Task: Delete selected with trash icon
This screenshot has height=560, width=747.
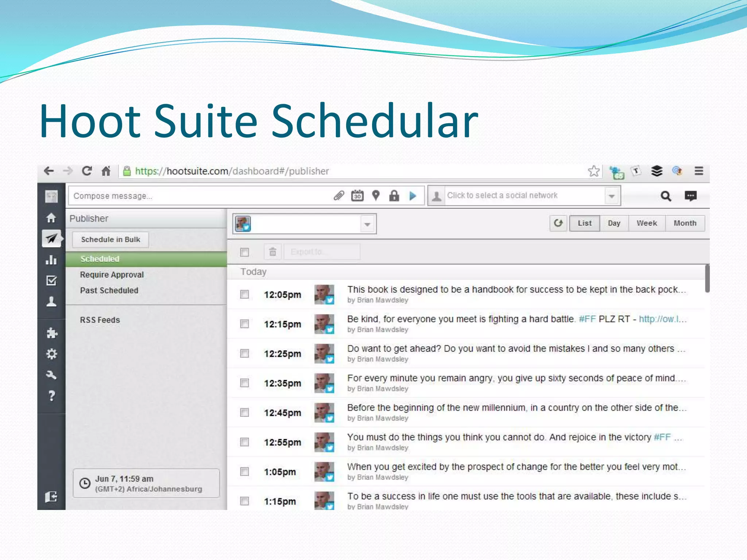Action: click(x=272, y=252)
